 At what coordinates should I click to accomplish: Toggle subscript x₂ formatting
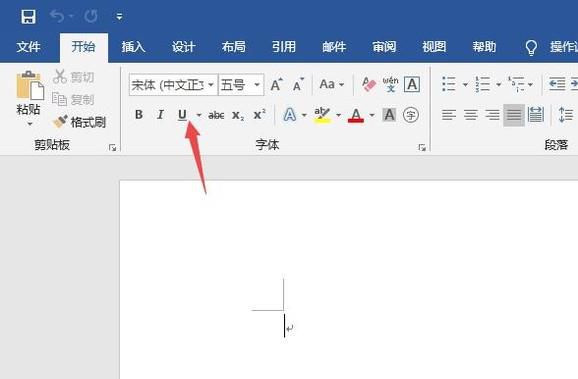tap(238, 115)
